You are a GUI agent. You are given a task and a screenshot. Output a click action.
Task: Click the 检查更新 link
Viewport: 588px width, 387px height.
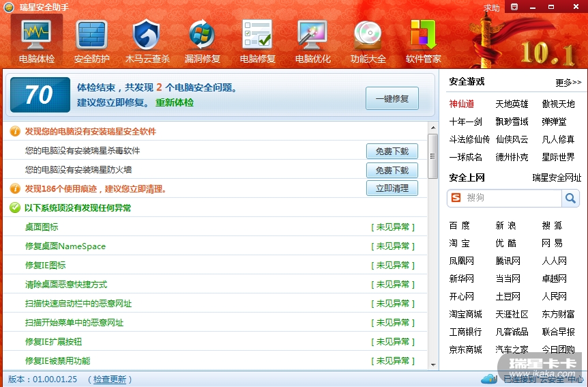coord(110,379)
